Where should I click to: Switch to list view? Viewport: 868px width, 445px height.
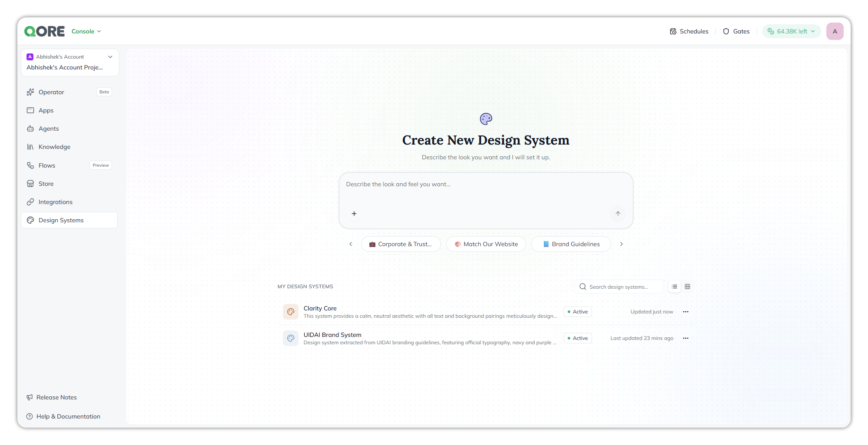pos(674,287)
